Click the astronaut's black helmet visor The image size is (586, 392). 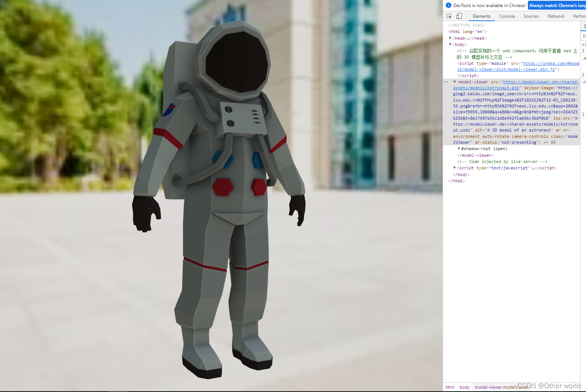pyautogui.click(x=237, y=61)
